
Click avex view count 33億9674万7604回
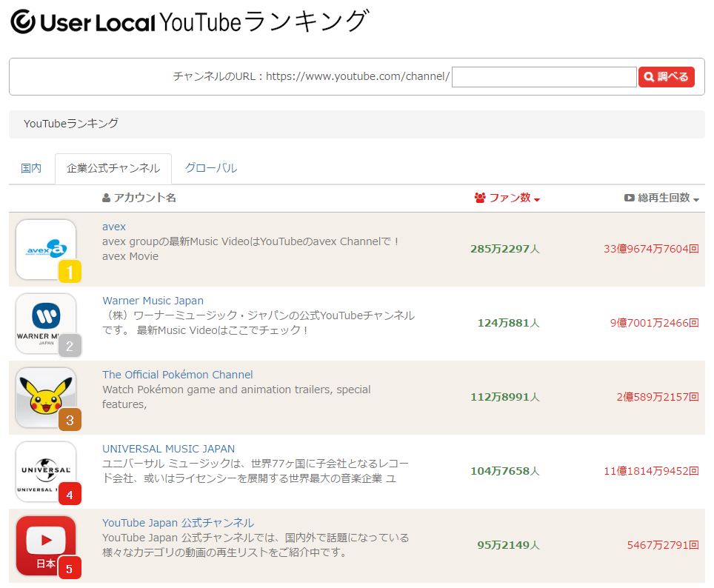(x=651, y=249)
